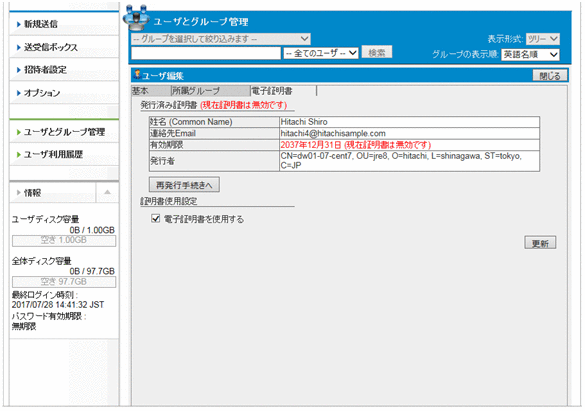Open the 全てのユーザ dropdown
The width and height of the screenshot is (585, 411).
click(x=321, y=53)
